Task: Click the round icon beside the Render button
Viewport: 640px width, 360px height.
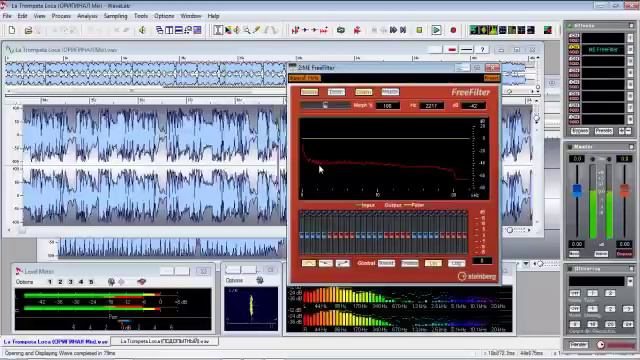Action: click(x=601, y=345)
